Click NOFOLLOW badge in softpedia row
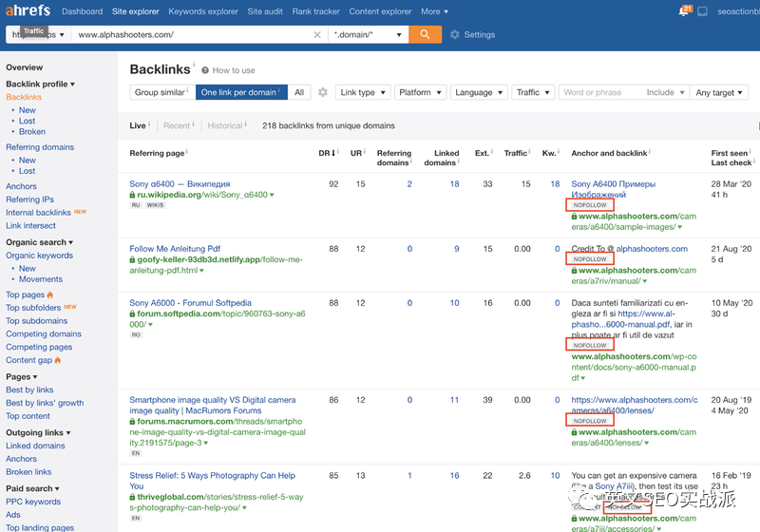 pyautogui.click(x=590, y=345)
